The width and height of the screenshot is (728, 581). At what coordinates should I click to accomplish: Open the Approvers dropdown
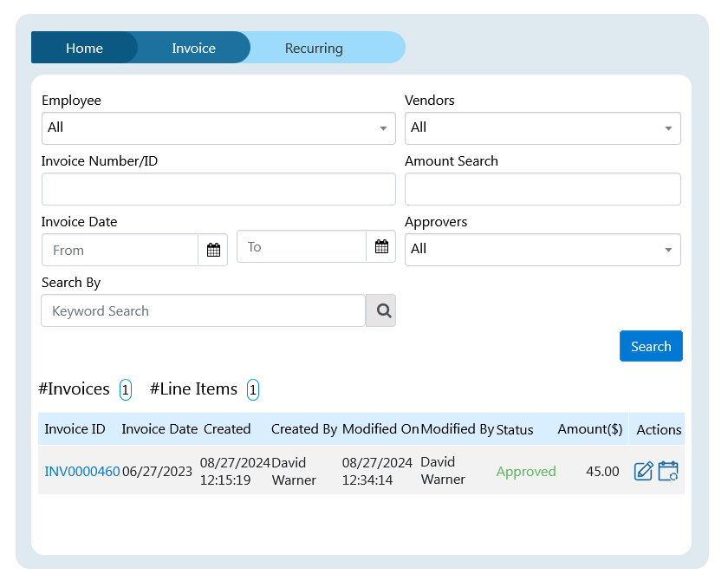point(543,250)
